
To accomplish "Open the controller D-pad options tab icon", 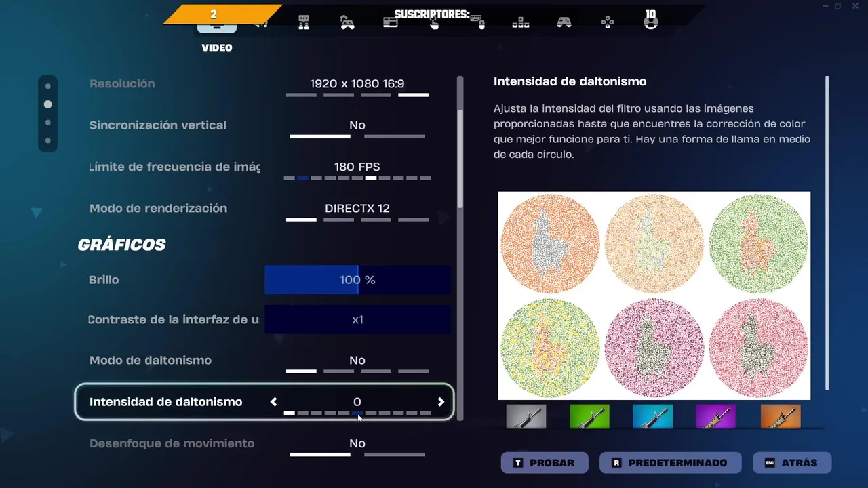I will (608, 22).
